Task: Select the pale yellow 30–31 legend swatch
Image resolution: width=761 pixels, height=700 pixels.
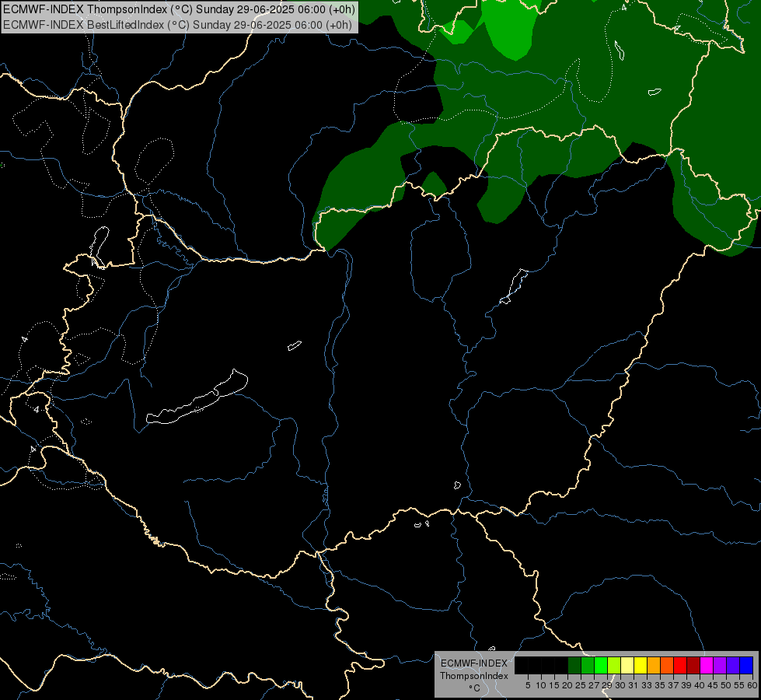Action: [x=627, y=666]
